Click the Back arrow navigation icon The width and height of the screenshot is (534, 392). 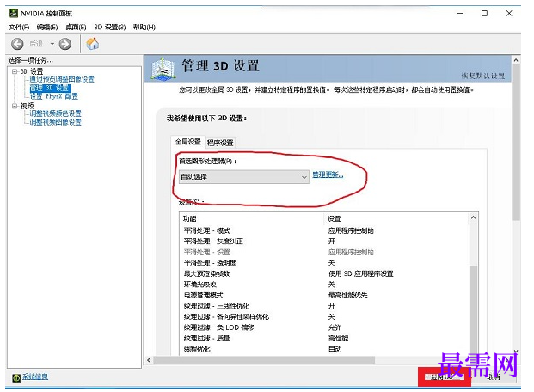click(x=17, y=44)
